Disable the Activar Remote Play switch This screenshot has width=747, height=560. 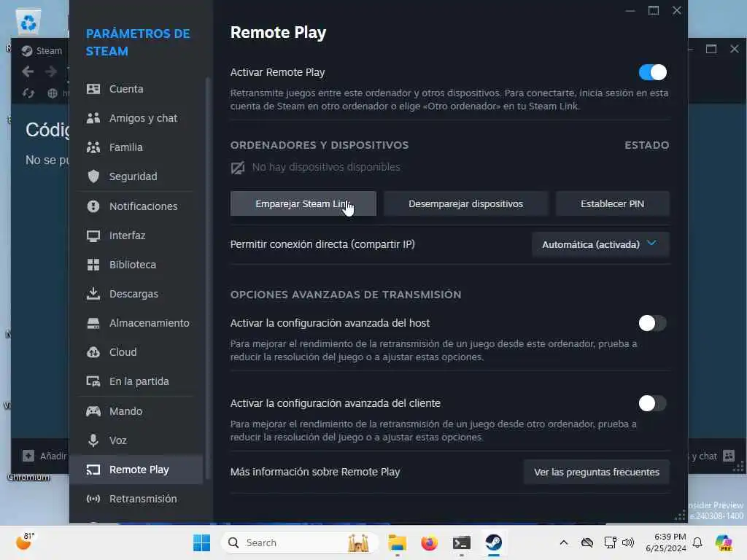tap(652, 72)
